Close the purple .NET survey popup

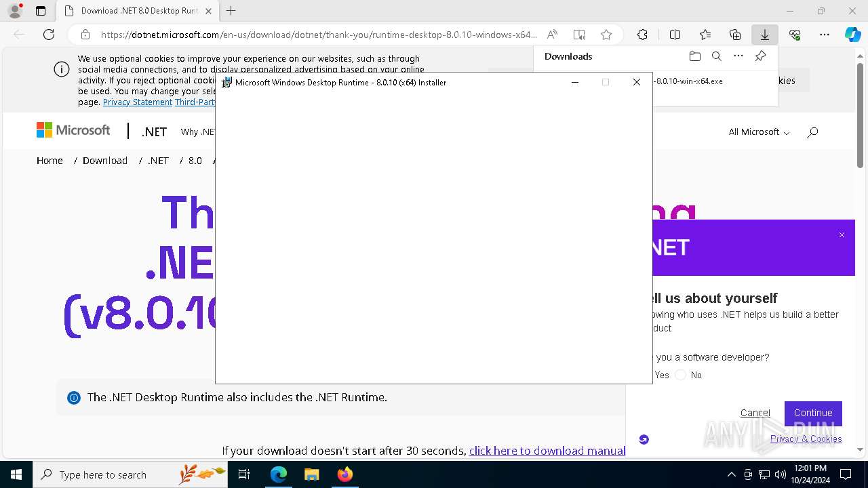(842, 235)
